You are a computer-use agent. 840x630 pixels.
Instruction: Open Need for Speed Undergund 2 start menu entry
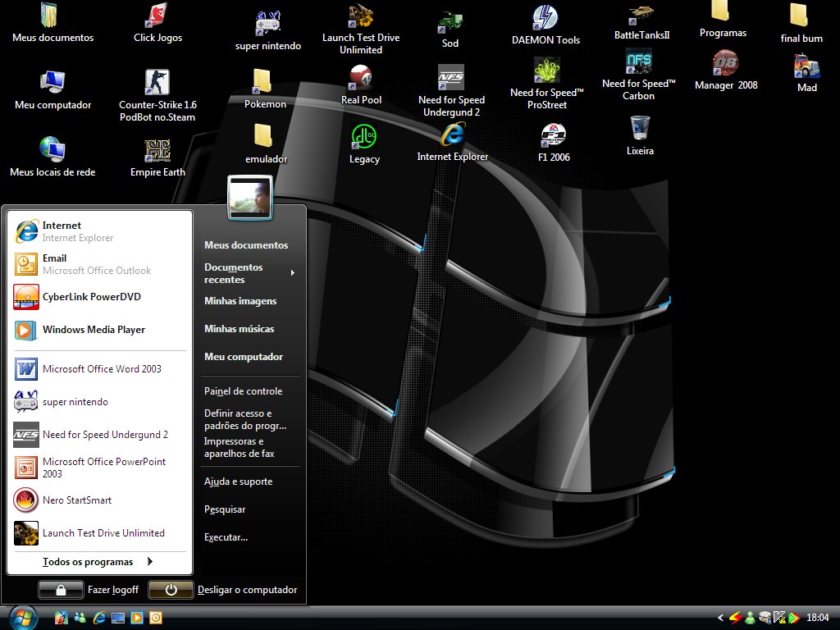(100, 435)
